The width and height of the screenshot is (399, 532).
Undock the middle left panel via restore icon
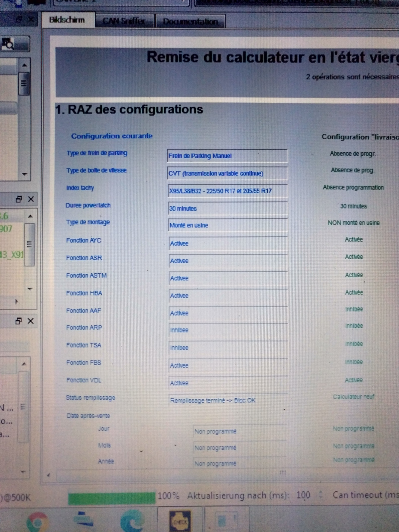19,199
